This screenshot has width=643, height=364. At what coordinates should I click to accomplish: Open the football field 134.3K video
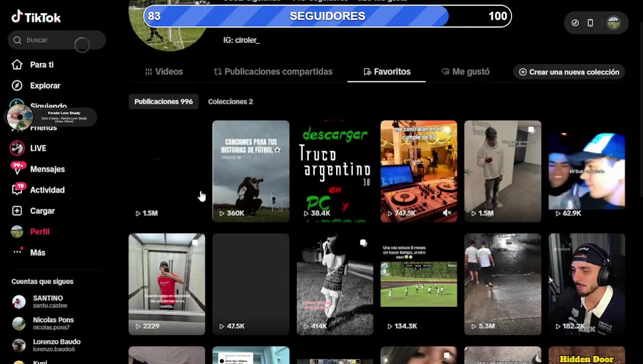(419, 284)
